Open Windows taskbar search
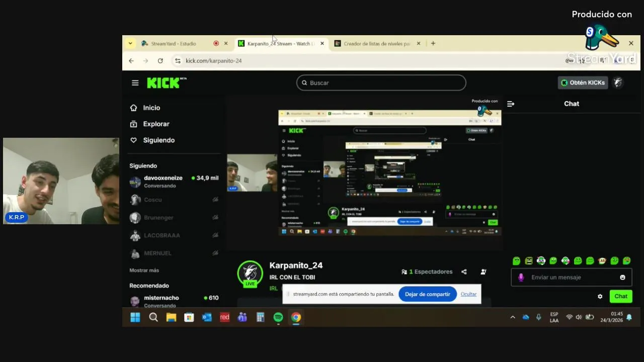The width and height of the screenshot is (644, 362). [153, 317]
